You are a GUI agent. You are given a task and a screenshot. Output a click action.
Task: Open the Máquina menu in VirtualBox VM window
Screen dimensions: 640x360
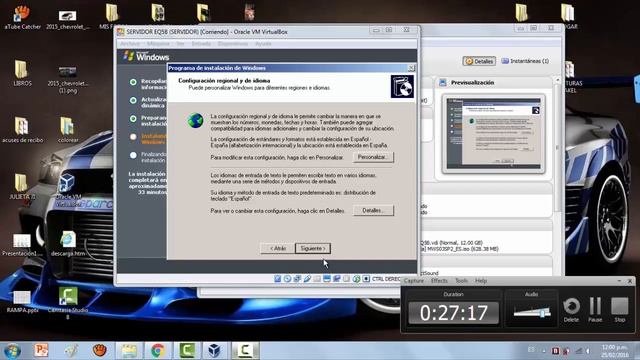click(x=158, y=44)
